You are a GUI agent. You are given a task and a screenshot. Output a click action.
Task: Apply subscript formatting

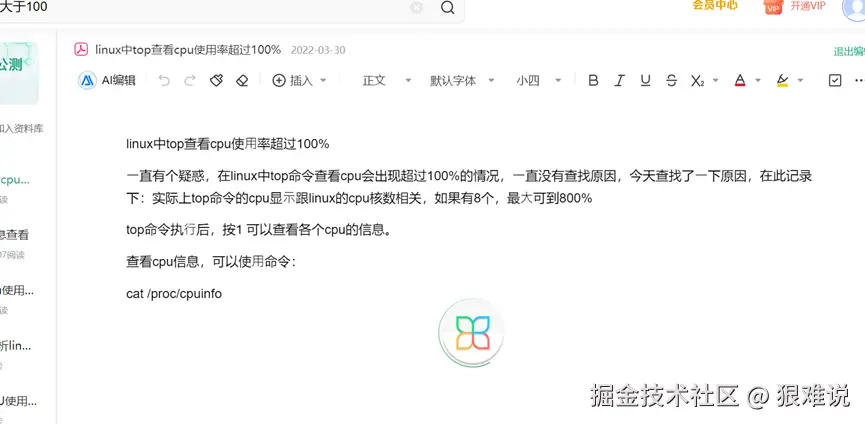click(697, 81)
